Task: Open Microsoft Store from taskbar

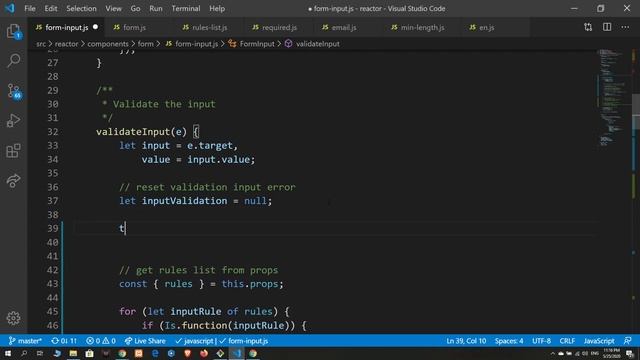Action: click(89, 353)
